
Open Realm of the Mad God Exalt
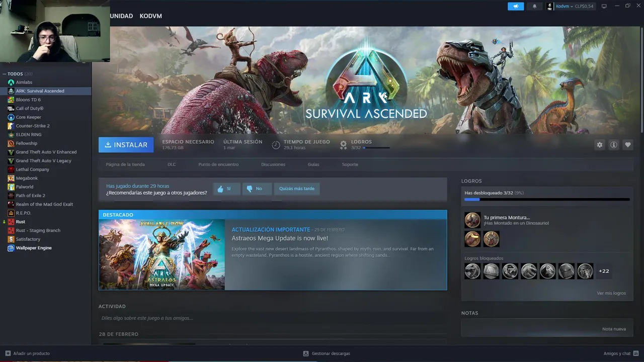(44, 204)
